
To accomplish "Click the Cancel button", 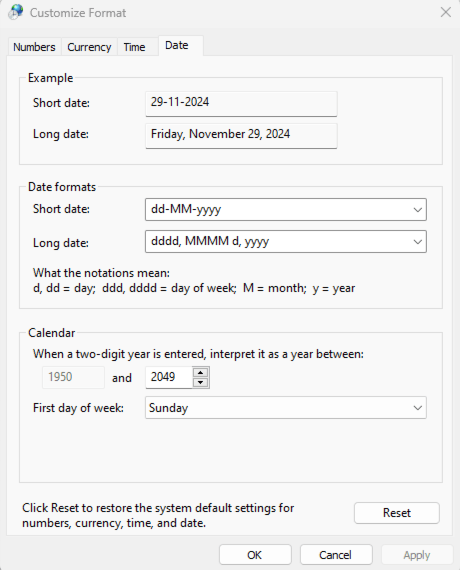I will point(336,555).
